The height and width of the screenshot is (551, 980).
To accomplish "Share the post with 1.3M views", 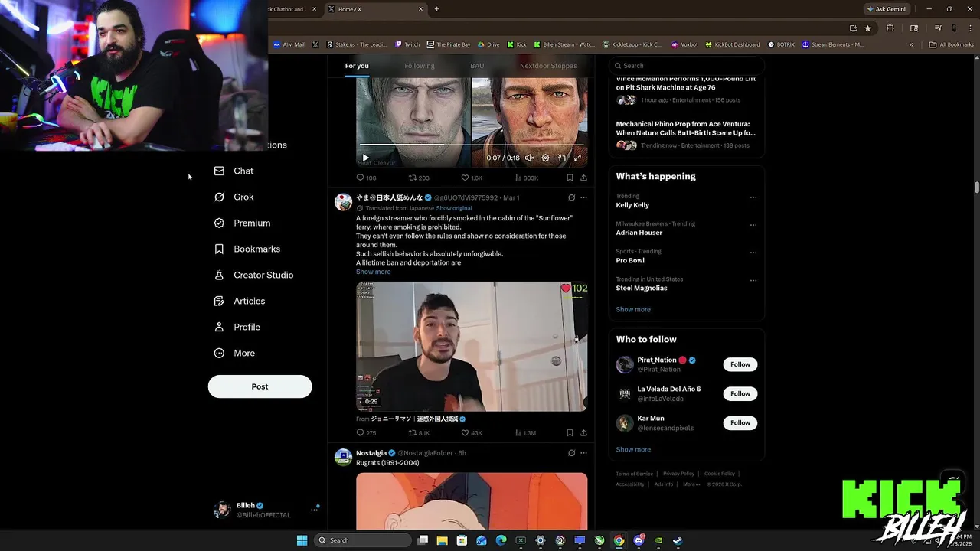I will pos(583,433).
